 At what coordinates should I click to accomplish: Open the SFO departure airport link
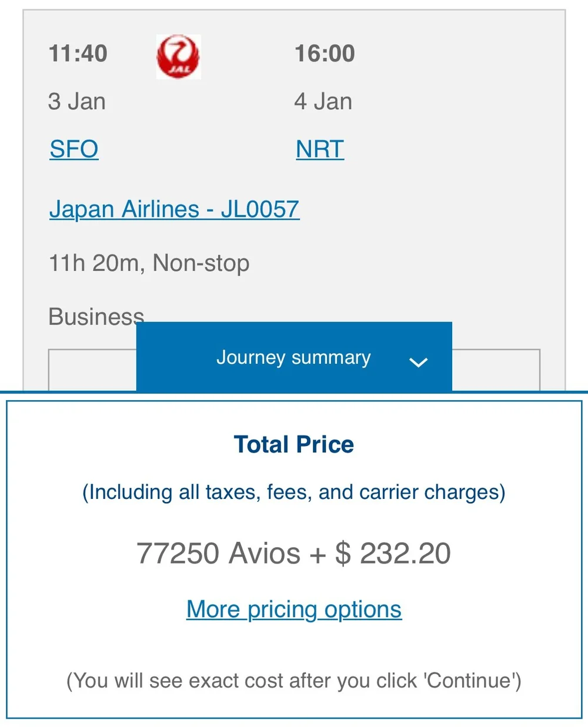[74, 149]
